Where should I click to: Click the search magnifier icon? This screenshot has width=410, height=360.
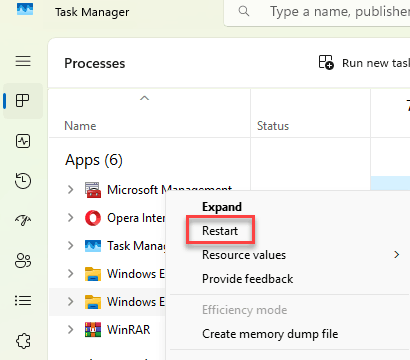click(x=244, y=11)
